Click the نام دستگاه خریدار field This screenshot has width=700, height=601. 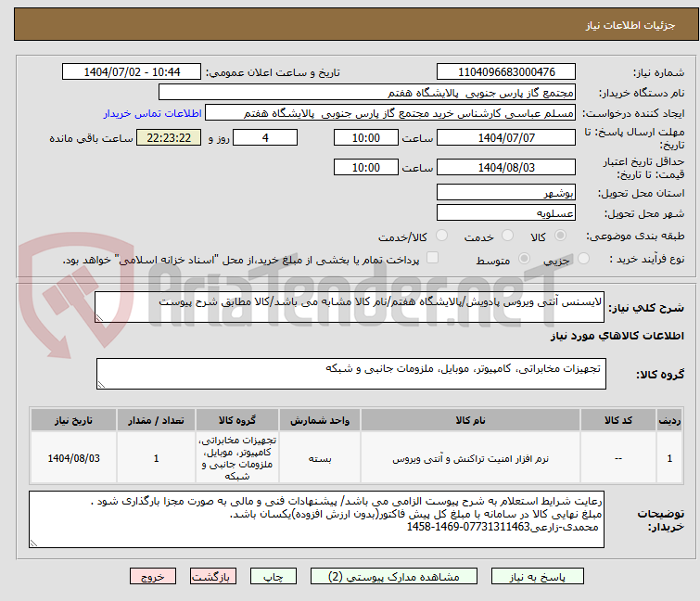point(366,92)
